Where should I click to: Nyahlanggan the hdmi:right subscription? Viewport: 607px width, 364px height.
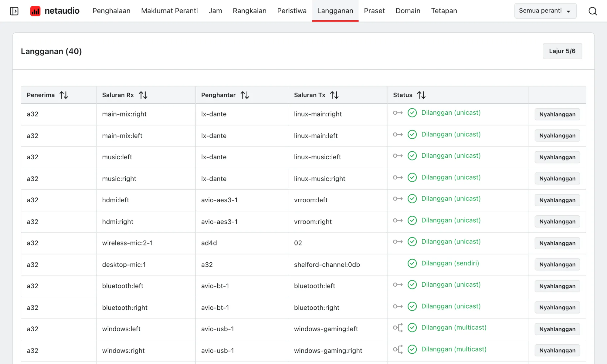[557, 222]
